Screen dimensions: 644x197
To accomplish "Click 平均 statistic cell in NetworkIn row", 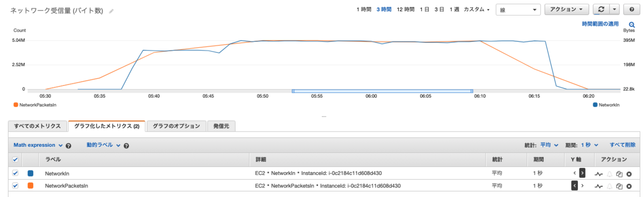I will (x=497, y=173).
